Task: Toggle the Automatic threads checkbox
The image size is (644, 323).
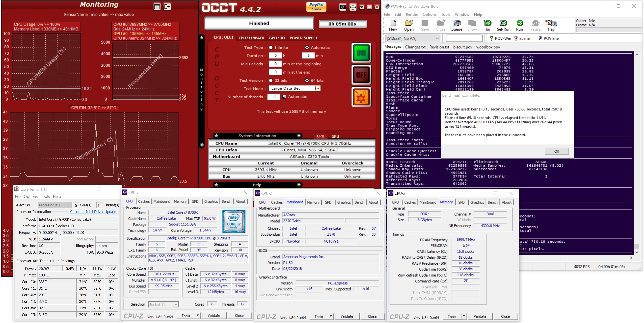Action: (x=284, y=97)
